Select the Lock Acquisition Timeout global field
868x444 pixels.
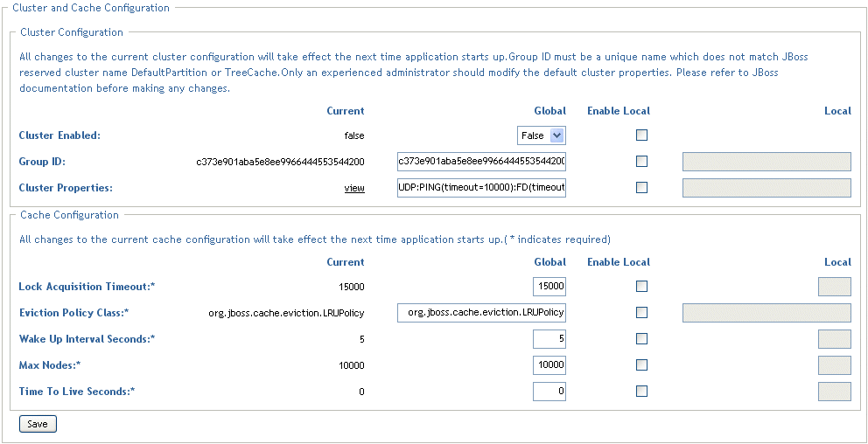click(x=549, y=287)
